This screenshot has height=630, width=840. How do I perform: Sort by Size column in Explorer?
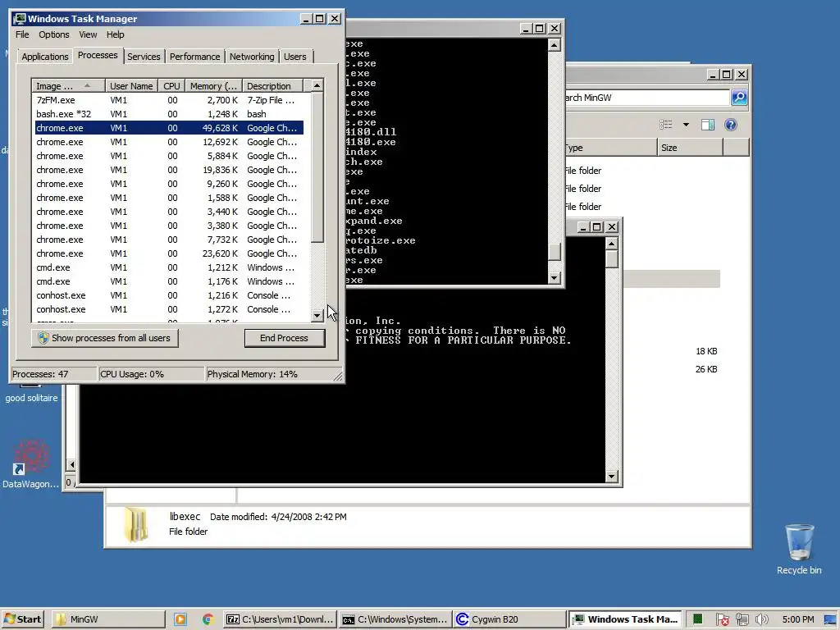pos(690,148)
